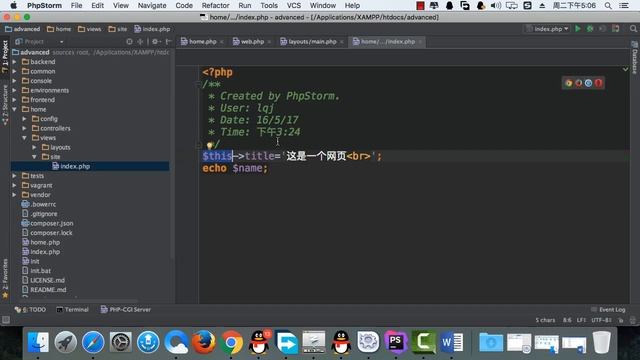Expand the backend folder
This screenshot has height=360, width=640.
[15, 62]
